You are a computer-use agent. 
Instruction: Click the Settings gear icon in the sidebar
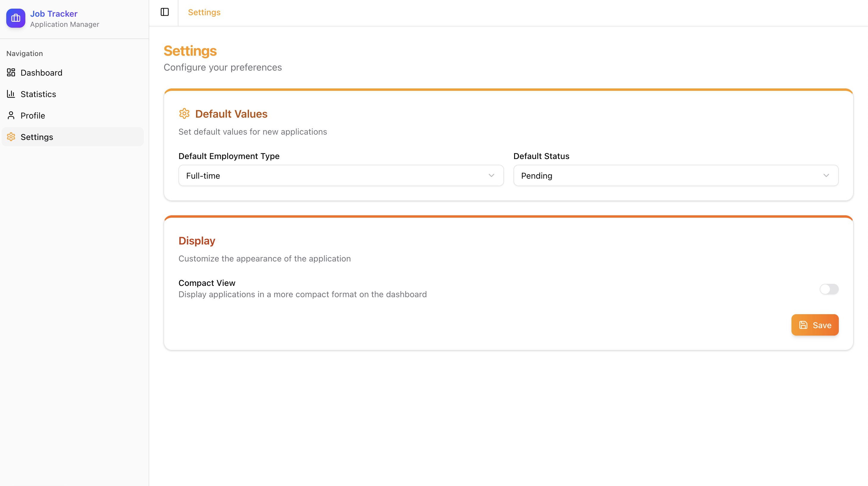click(11, 137)
